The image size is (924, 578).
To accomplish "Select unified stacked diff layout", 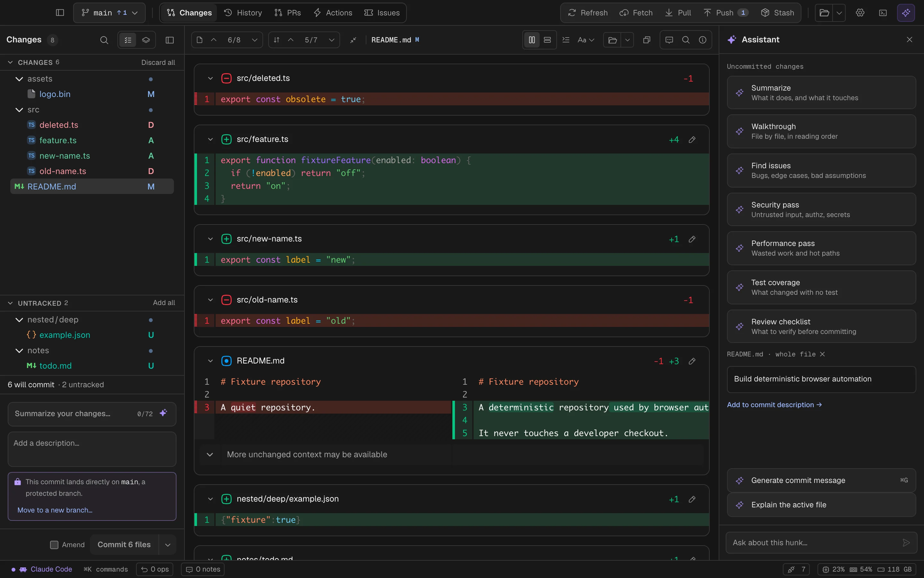I will click(x=547, y=40).
